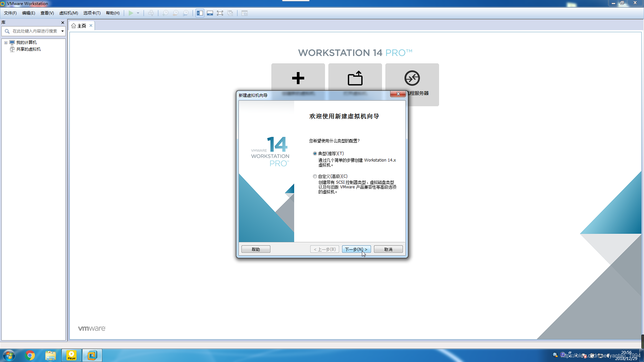Image resolution: width=644 pixels, height=362 pixels.
Task: Close the 主页 tab
Action: click(91, 25)
